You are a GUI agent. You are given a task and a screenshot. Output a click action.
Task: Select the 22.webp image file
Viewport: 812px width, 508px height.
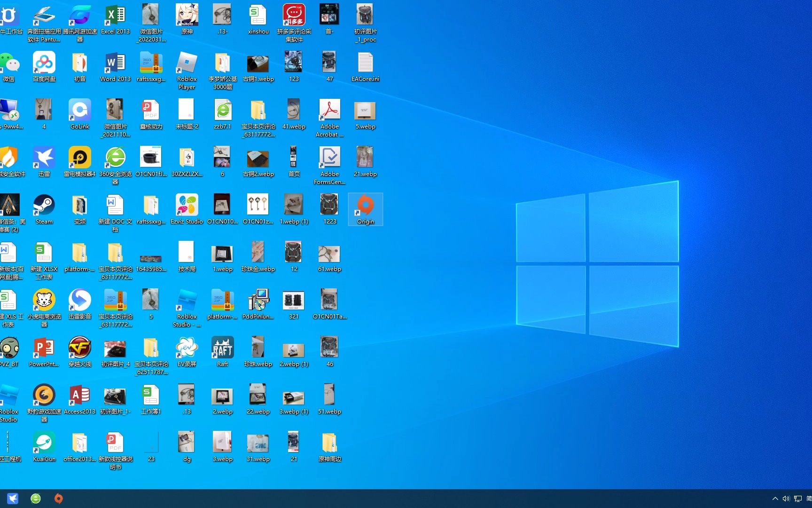coord(258,399)
